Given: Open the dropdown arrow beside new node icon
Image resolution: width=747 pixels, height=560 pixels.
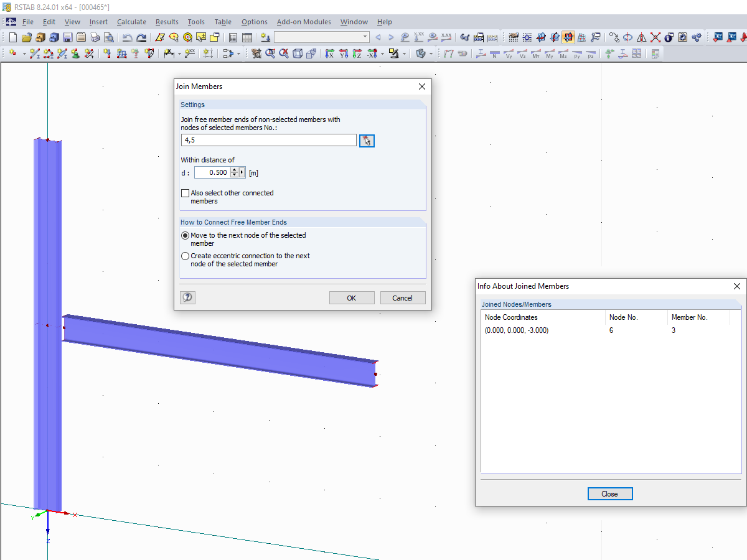Looking at the screenshot, I should (x=24, y=54).
